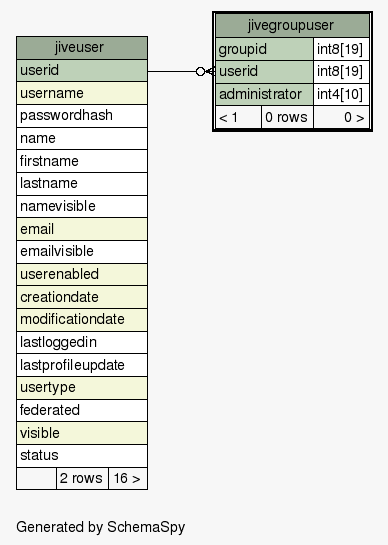Viewport: 388px width, 545px height.
Task: Click the relationship connector circle marker
Action: click(x=200, y=72)
